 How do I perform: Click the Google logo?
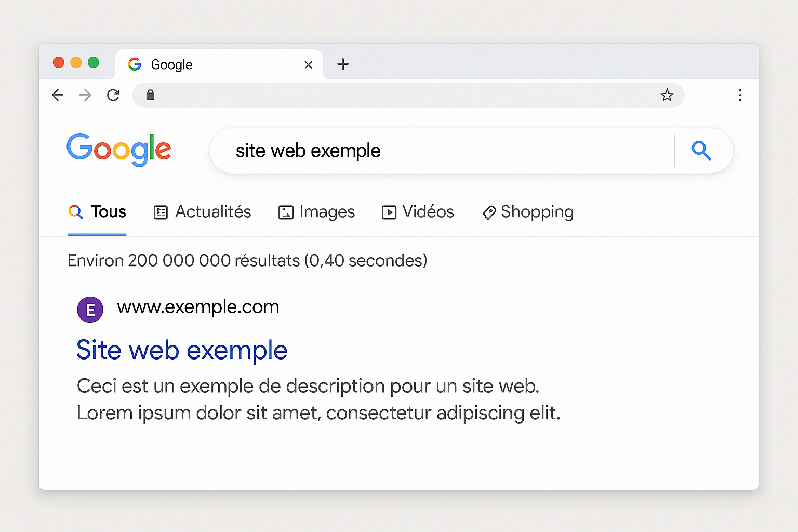point(119,150)
